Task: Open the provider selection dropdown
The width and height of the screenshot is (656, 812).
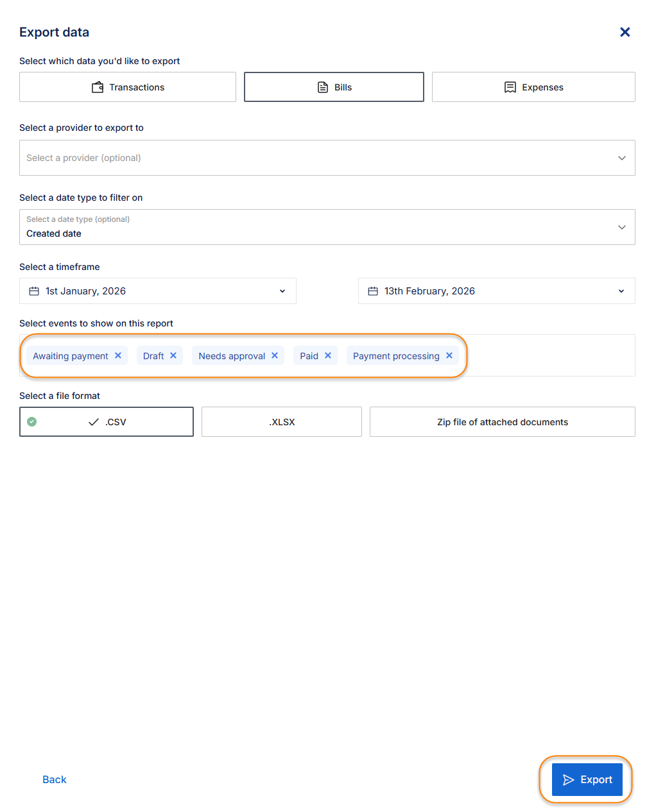Action: [327, 158]
